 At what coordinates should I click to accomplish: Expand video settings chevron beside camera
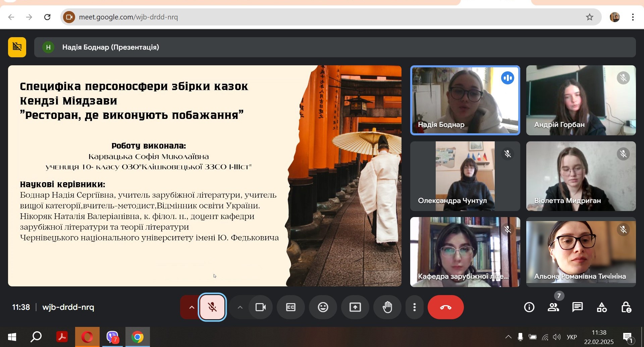coord(240,307)
